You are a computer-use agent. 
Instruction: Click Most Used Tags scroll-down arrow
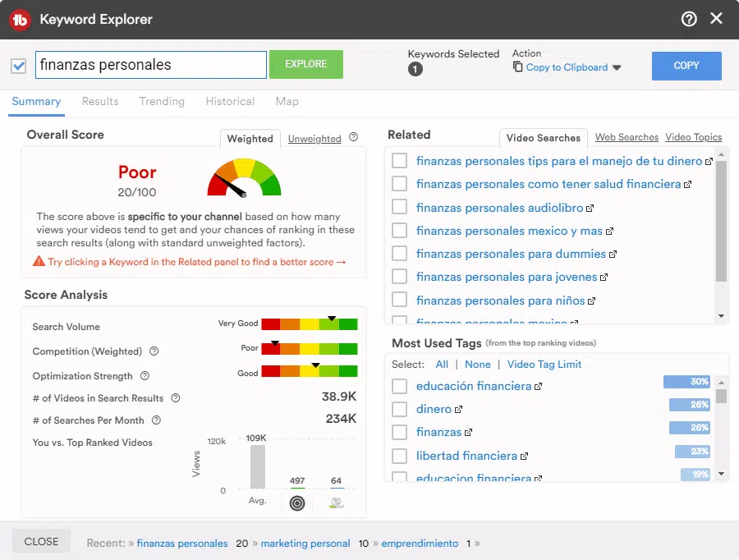pyautogui.click(x=721, y=474)
